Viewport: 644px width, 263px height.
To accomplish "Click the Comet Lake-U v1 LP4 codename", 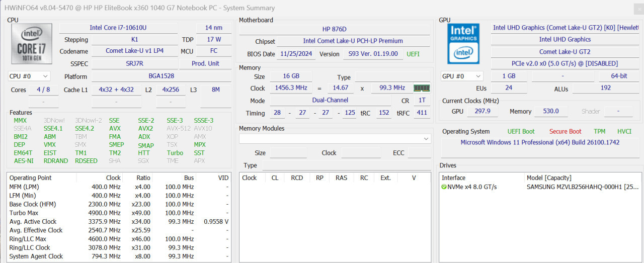I will (x=134, y=51).
